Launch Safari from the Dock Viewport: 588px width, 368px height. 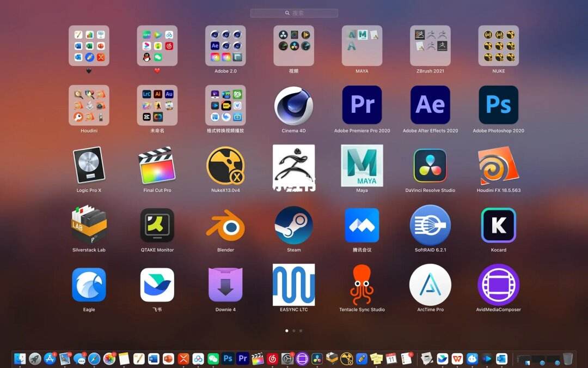click(94, 359)
